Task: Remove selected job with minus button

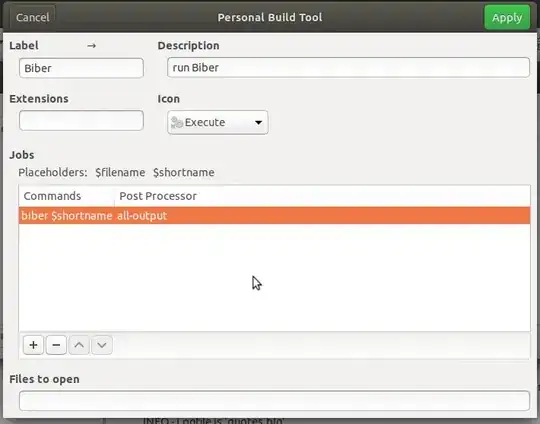Action: pos(56,345)
